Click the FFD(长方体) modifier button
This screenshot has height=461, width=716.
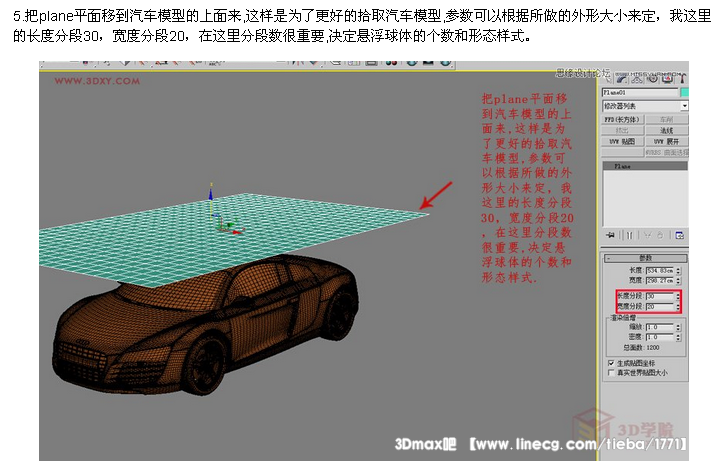coord(622,120)
